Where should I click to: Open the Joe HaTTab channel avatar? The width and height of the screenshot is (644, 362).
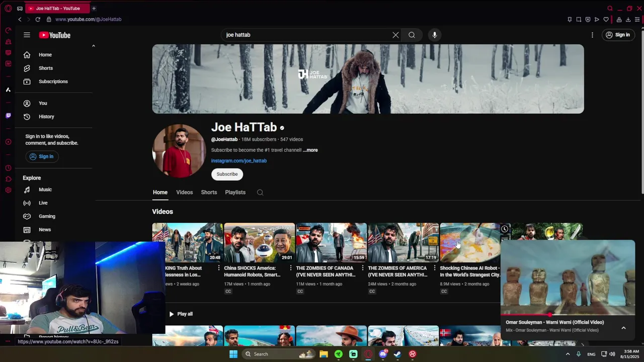(179, 151)
